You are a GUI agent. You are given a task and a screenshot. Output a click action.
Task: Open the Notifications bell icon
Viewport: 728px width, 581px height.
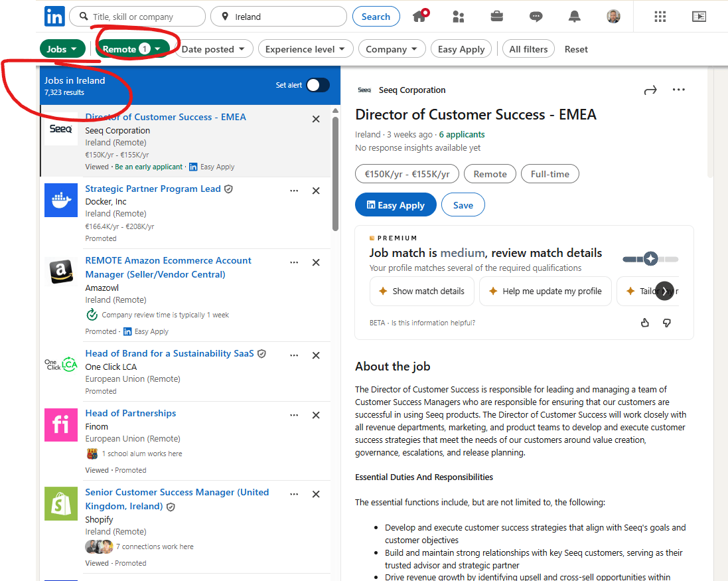(574, 17)
